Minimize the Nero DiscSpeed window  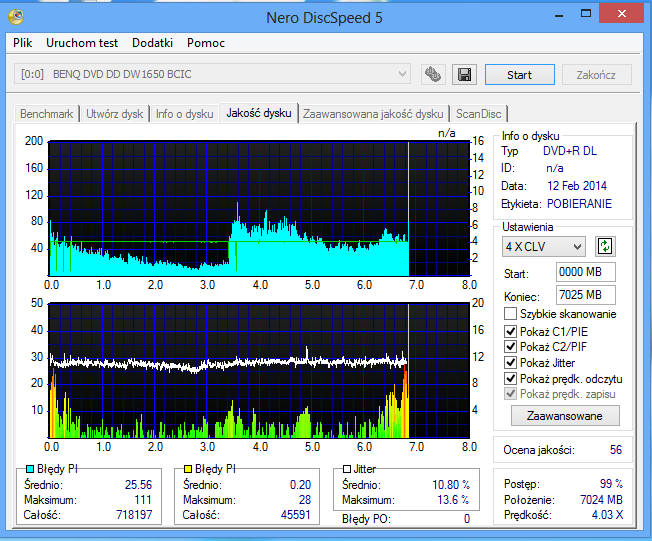559,14
